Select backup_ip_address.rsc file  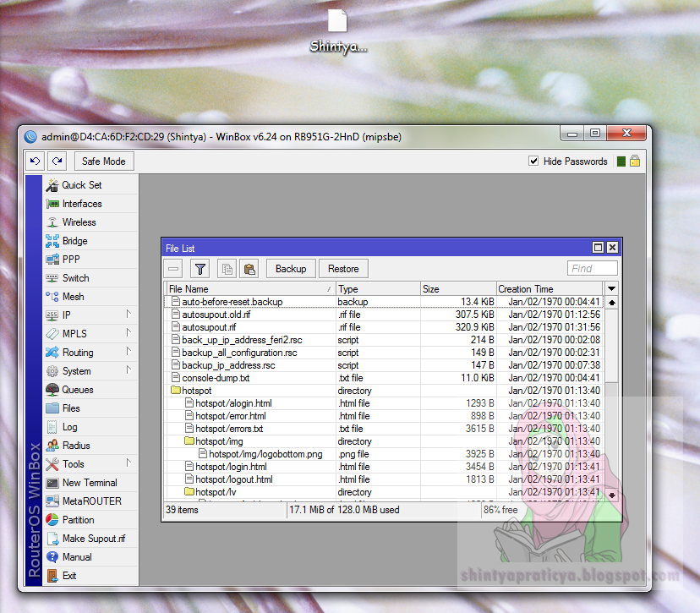(x=384, y=365)
